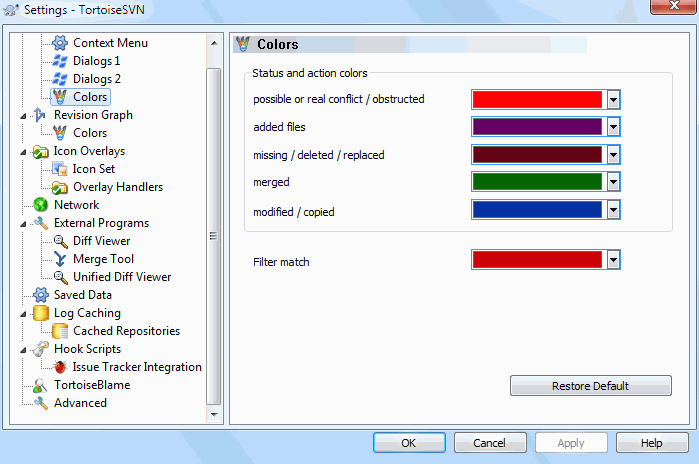Collapse the External Programs tree node
Screen dimensions: 699x464
(x=23, y=224)
